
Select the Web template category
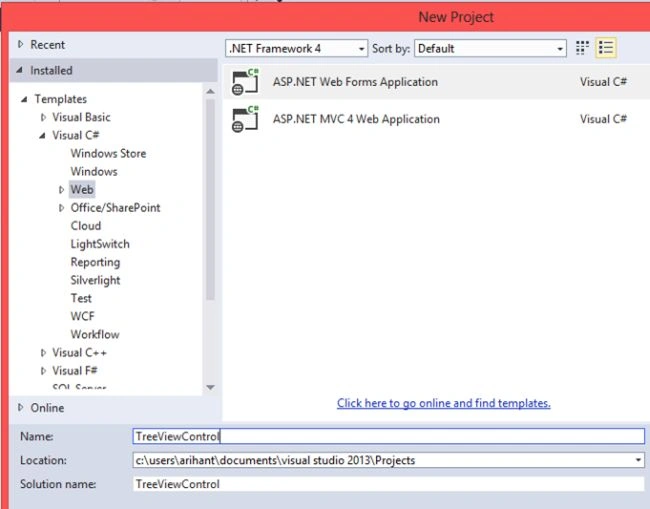coord(82,189)
